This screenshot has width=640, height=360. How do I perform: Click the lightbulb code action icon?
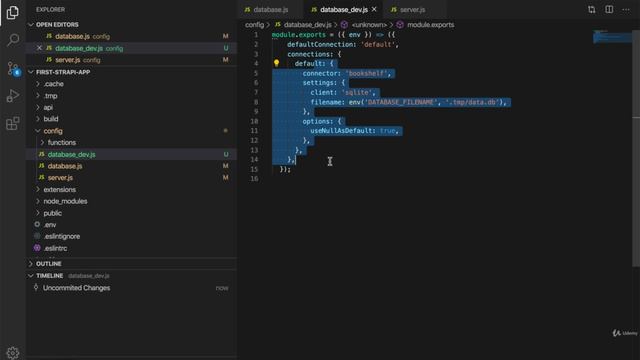coord(276,63)
